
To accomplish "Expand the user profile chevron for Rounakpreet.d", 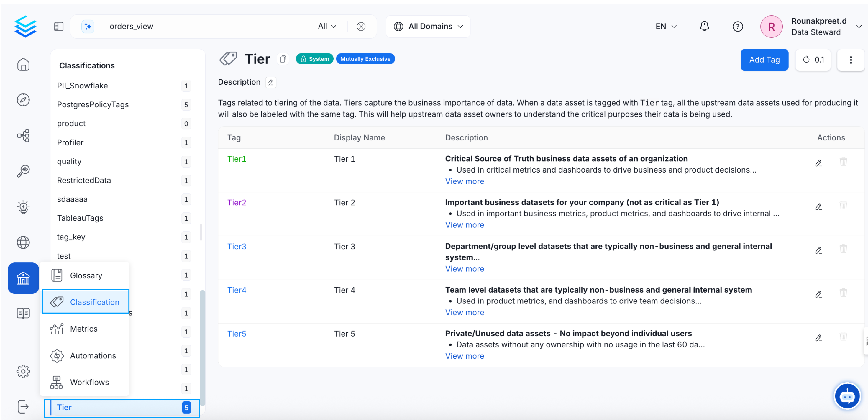I will [x=859, y=26].
